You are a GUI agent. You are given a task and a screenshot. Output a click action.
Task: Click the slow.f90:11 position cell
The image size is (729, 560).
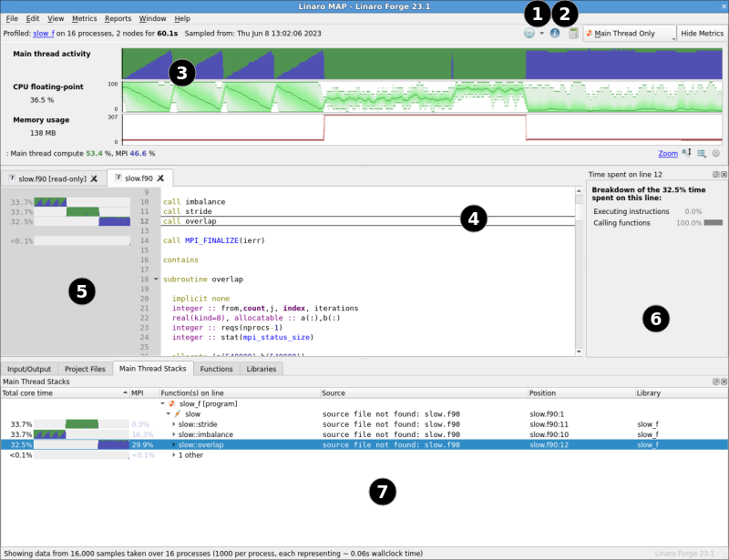coord(549,424)
